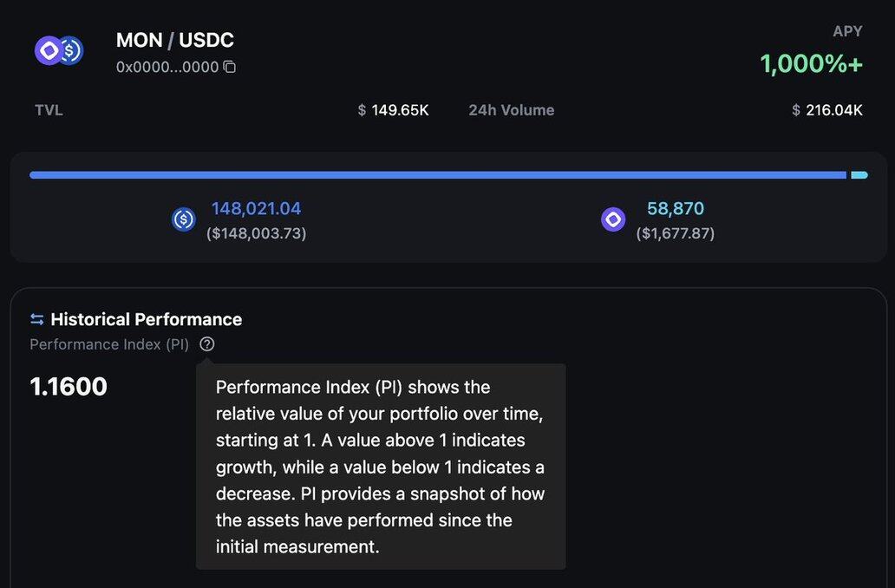The height and width of the screenshot is (588, 895).
Task: Click the 1.1600 performance index value
Action: tap(69, 387)
